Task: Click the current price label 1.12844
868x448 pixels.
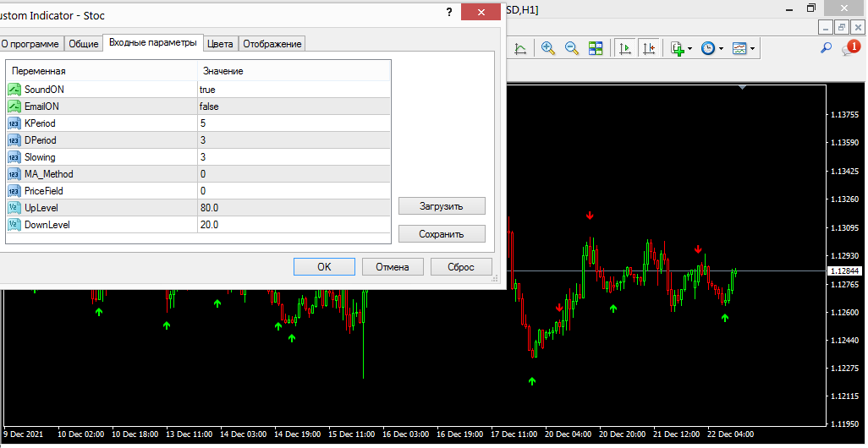Action: tap(845, 271)
